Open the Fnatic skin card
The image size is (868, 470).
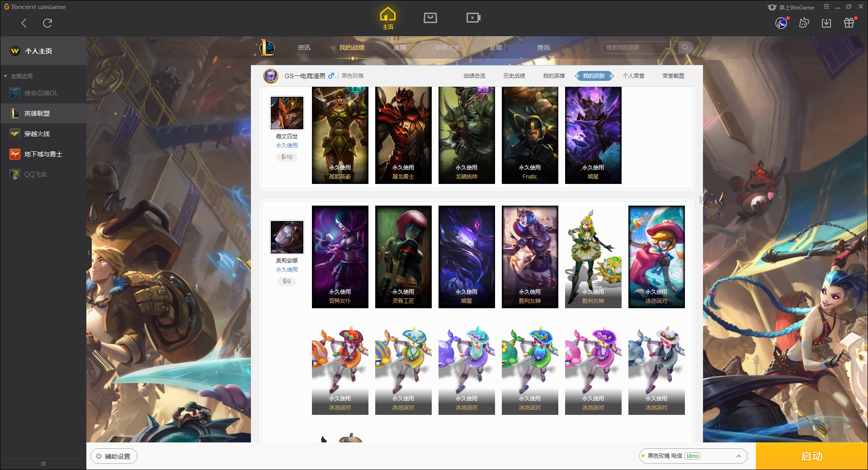[530, 135]
